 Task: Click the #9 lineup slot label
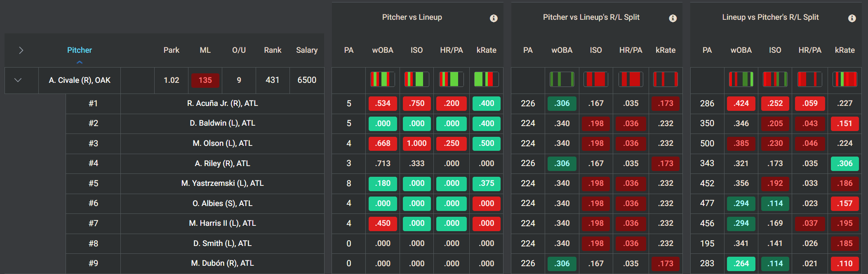coord(93,263)
